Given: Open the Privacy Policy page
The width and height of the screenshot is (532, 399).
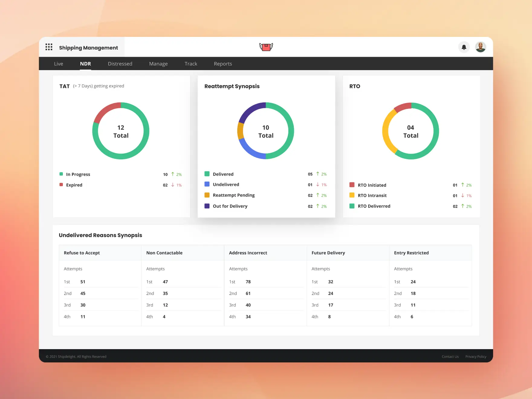Looking at the screenshot, I should click(x=476, y=356).
